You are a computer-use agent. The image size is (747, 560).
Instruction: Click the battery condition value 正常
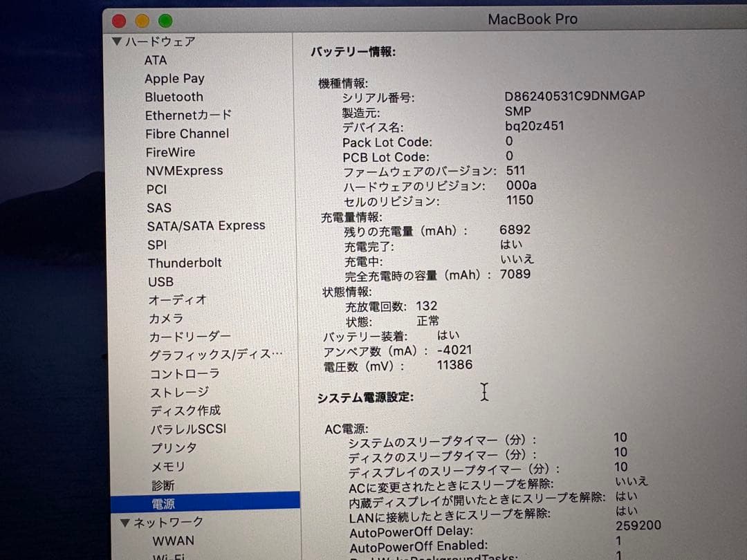(428, 321)
